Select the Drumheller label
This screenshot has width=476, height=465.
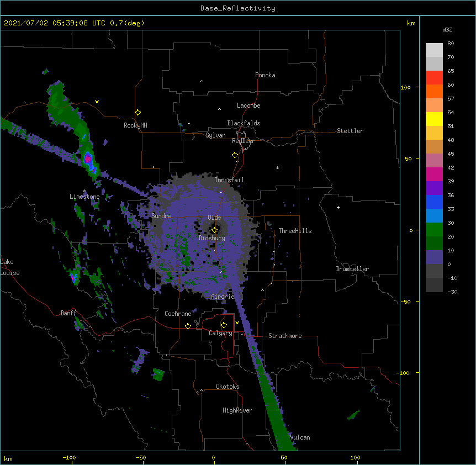click(x=352, y=269)
